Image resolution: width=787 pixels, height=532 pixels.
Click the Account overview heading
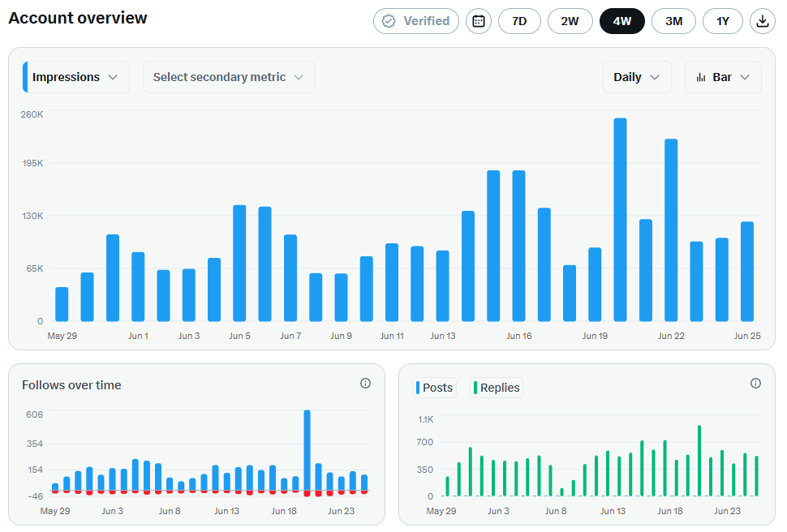pos(78,18)
